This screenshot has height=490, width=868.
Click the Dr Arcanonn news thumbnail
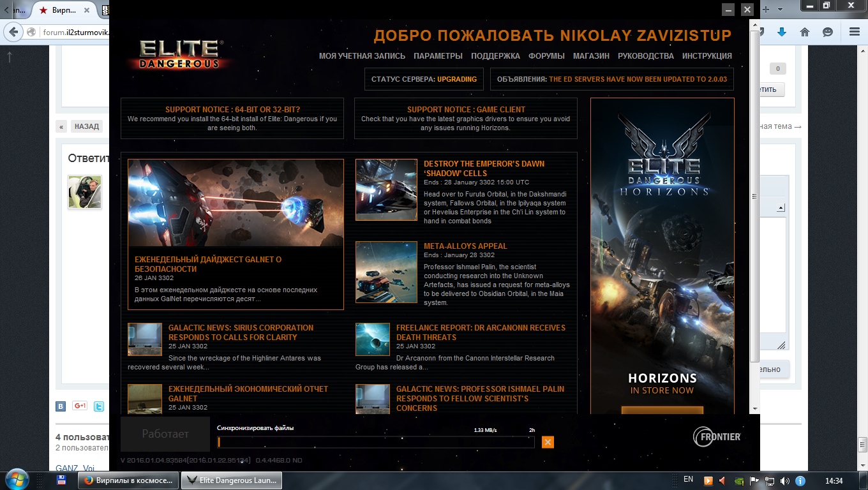(373, 339)
